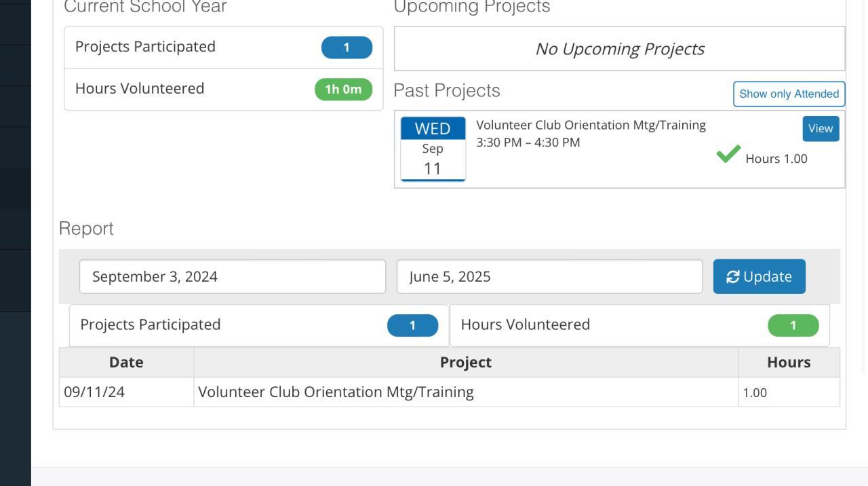Click the Project column header
The width and height of the screenshot is (868, 486).
465,362
